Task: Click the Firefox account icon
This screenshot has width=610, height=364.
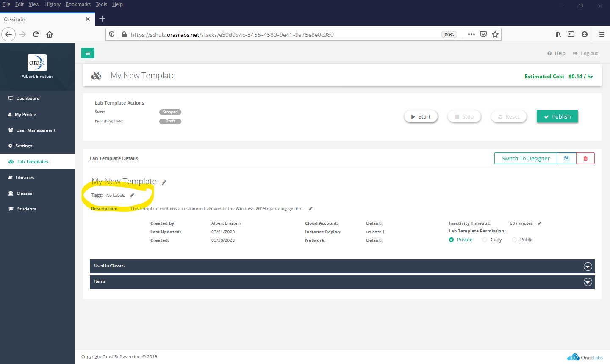Action: point(585,34)
